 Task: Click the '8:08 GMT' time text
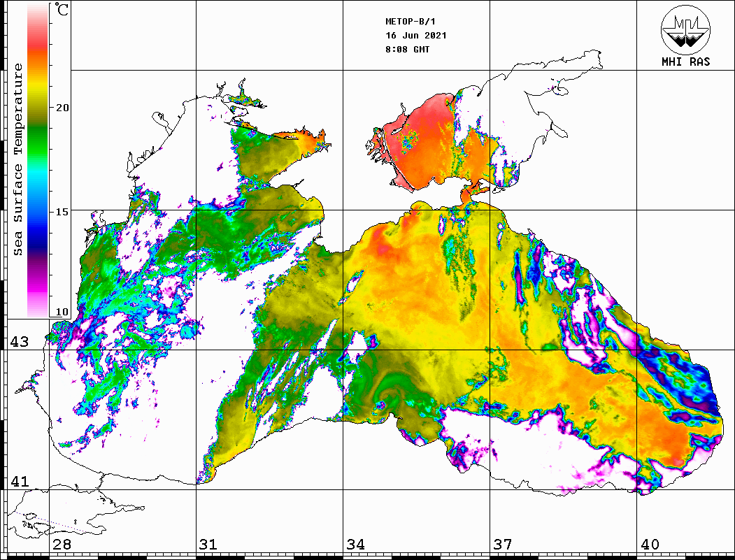point(407,49)
